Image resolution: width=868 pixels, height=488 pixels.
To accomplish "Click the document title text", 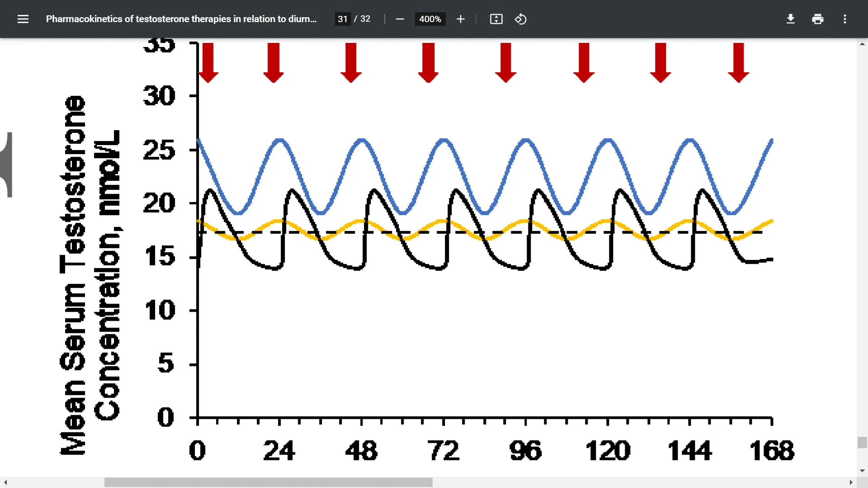I will [x=181, y=19].
